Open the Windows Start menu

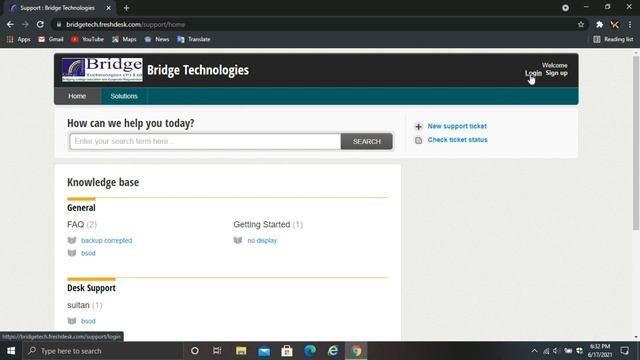coord(11,351)
